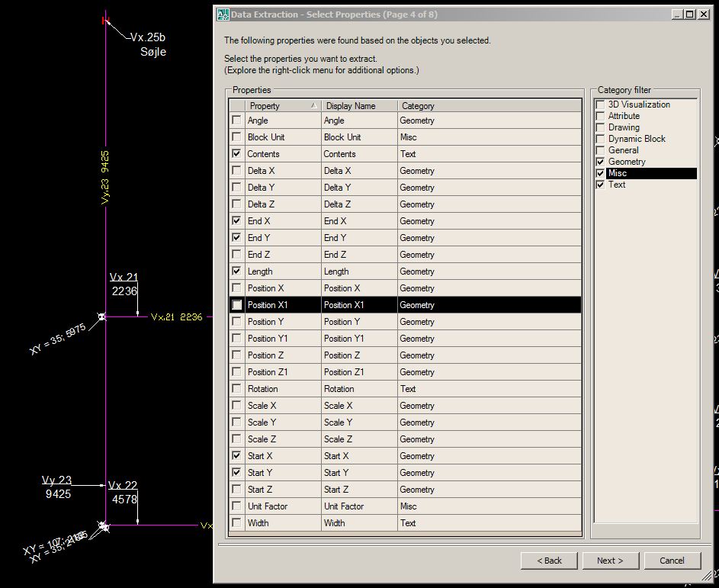Disable the Text category filter
This screenshot has width=719, height=588.
599,184
